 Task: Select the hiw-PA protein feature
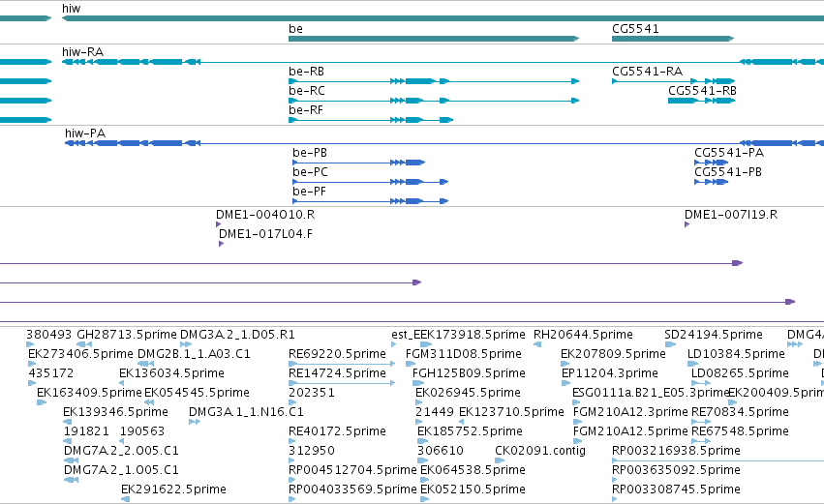(x=444, y=143)
